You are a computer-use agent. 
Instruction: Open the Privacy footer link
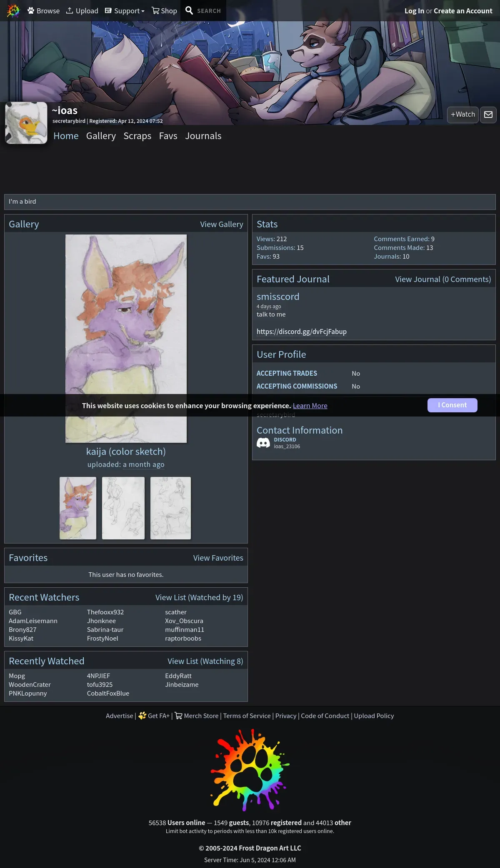pyautogui.click(x=286, y=716)
